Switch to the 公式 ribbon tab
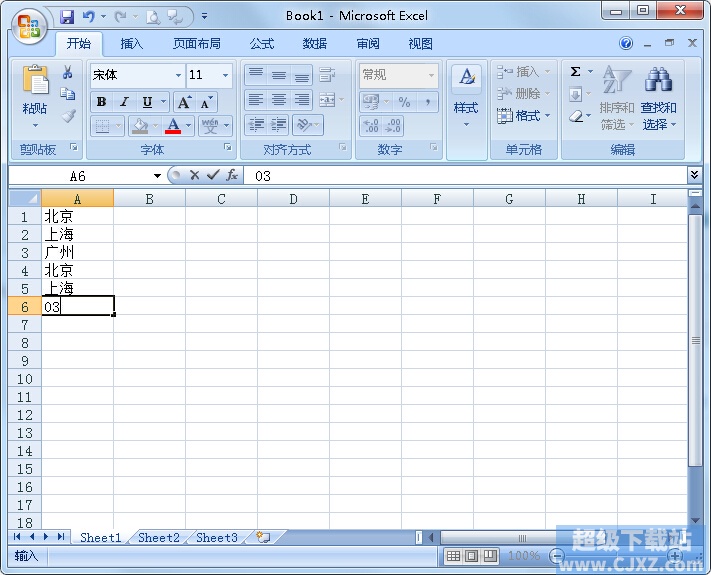The image size is (711, 575). click(262, 44)
